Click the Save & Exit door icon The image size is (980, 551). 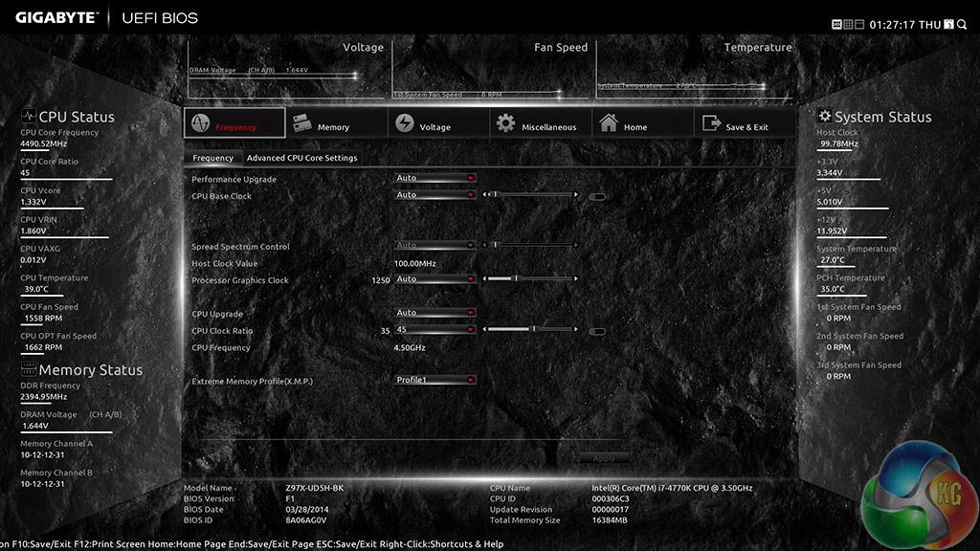coord(711,123)
